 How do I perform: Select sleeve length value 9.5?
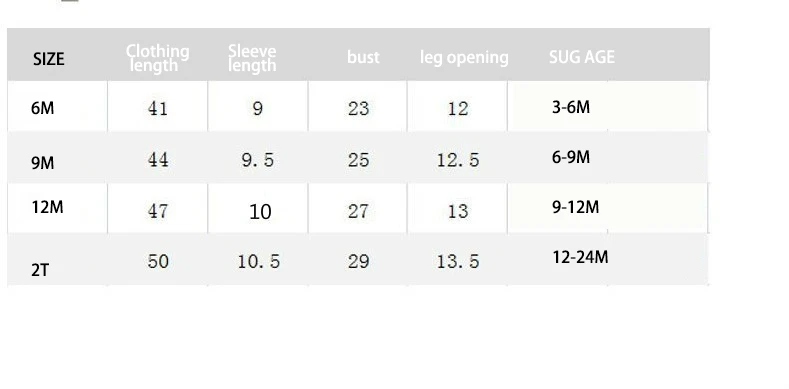(x=258, y=160)
